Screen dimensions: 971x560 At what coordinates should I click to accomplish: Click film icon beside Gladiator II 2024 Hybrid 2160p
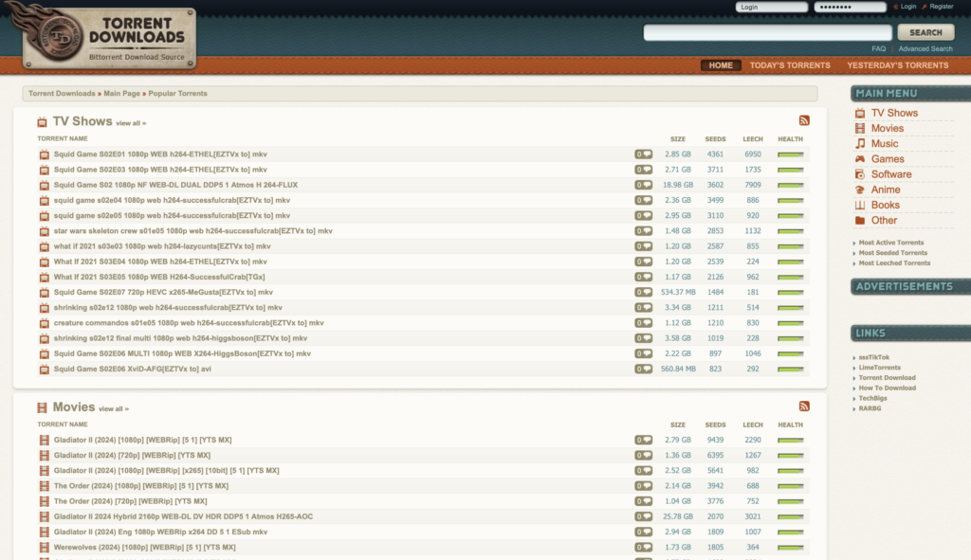(x=44, y=516)
